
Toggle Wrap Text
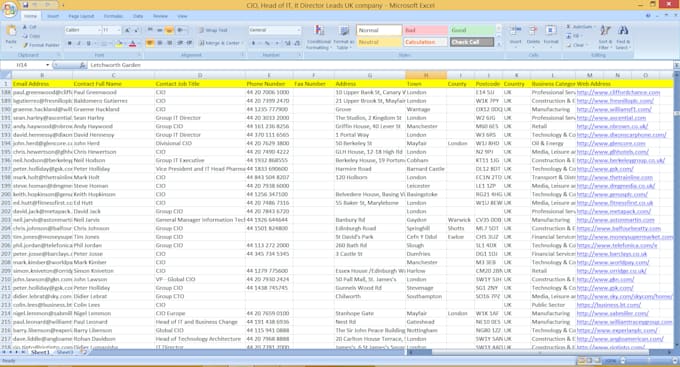tap(213, 30)
